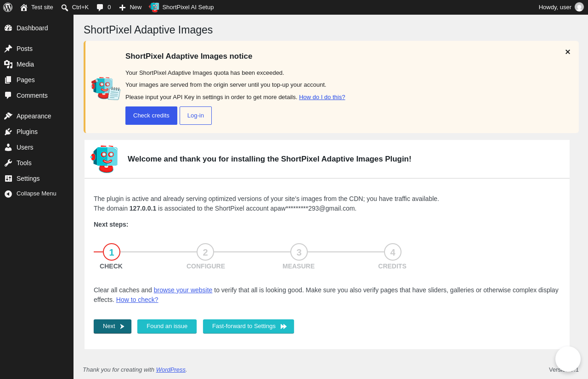Open Tools menu item
Image resolution: width=588 pixels, height=379 pixels.
[37, 163]
